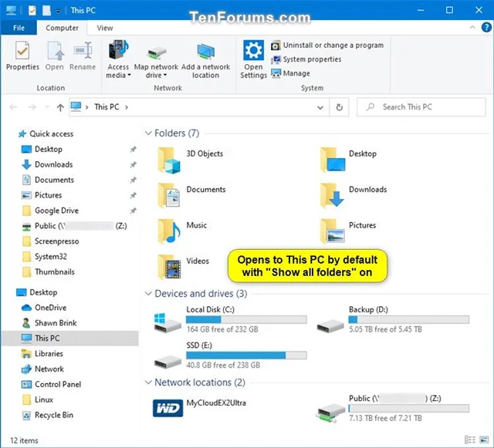Go forward with the Forward arrow
This screenshot has height=448, width=494.
pos(32,107)
